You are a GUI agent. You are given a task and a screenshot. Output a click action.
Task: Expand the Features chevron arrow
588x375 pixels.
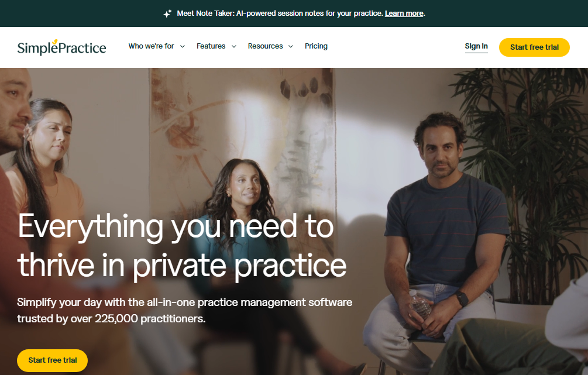click(234, 46)
